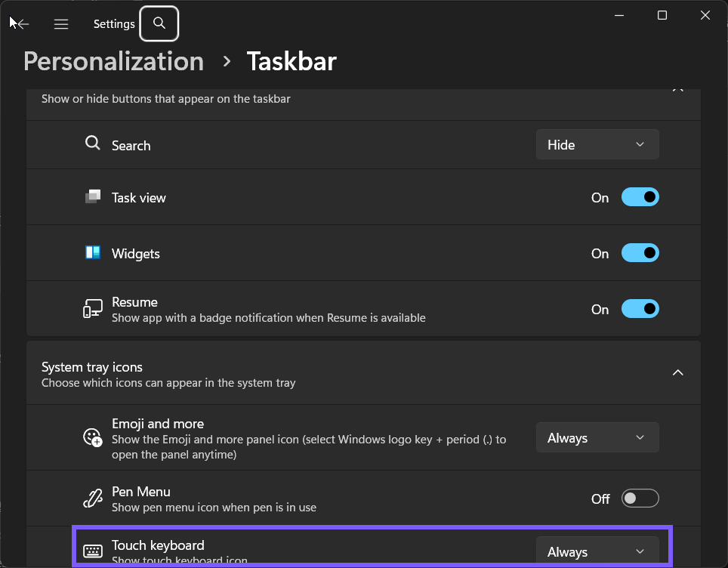
Task: Click the Resume device icon
Action: pyautogui.click(x=93, y=308)
